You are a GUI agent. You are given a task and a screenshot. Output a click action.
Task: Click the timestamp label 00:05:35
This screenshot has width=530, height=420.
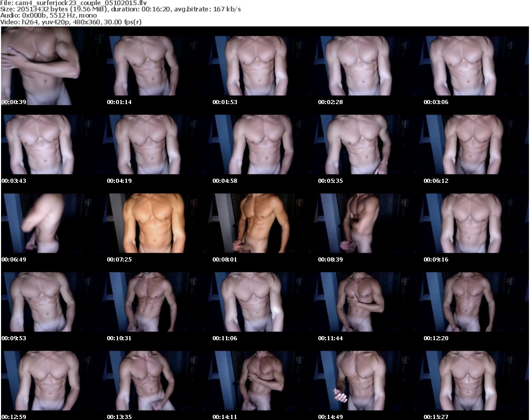pyautogui.click(x=330, y=181)
